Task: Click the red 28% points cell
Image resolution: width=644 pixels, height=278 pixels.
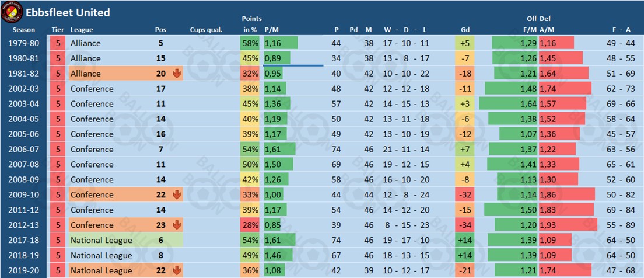Action: click(250, 225)
